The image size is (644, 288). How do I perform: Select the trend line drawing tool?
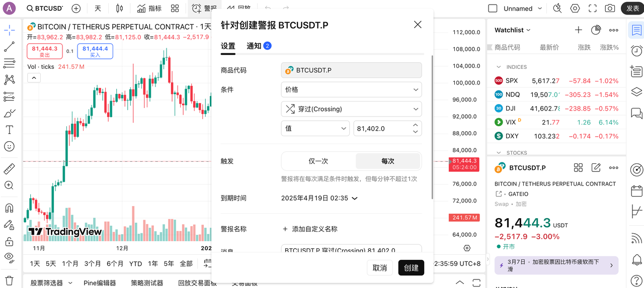[x=9, y=47]
